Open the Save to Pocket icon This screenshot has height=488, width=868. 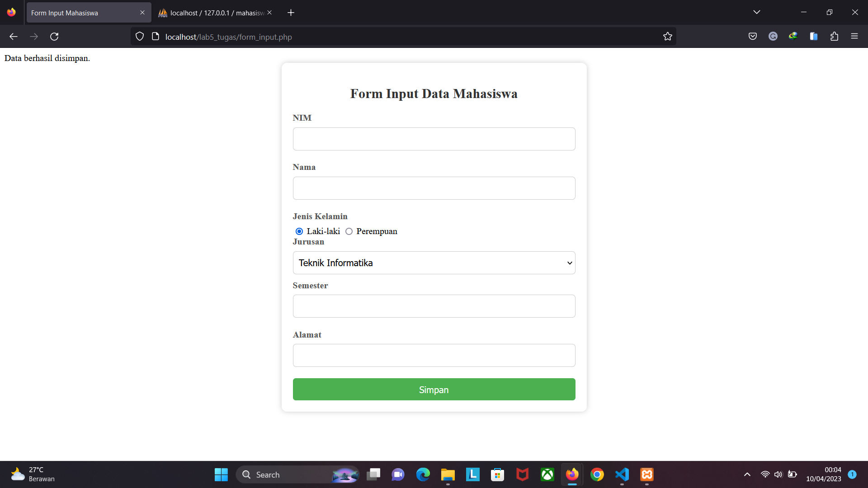[752, 37]
